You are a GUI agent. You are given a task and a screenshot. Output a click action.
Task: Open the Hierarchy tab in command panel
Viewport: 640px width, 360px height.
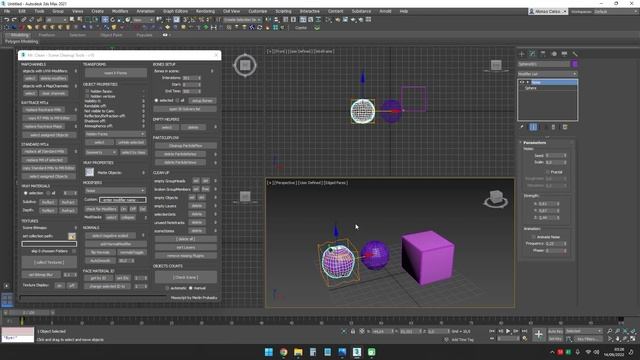pyautogui.click(x=543, y=54)
